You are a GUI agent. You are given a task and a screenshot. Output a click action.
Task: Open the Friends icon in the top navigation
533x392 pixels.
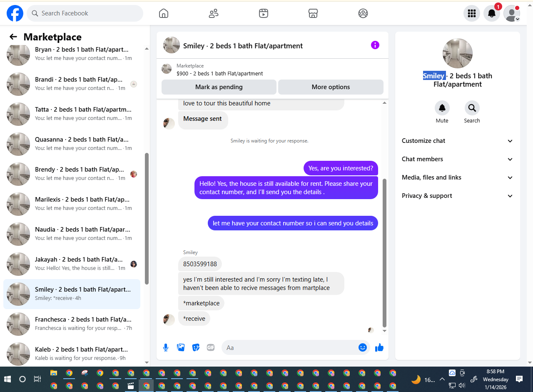coord(214,13)
